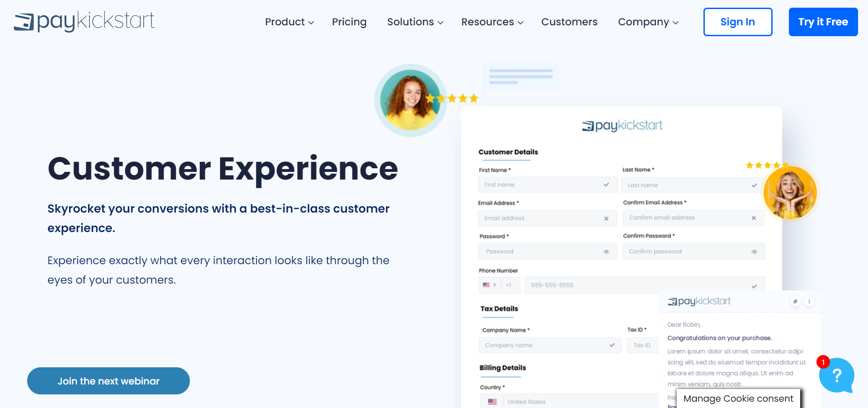Viewport: 868px width, 408px height.
Task: Click the Customer Experience heading
Action: pos(222,168)
